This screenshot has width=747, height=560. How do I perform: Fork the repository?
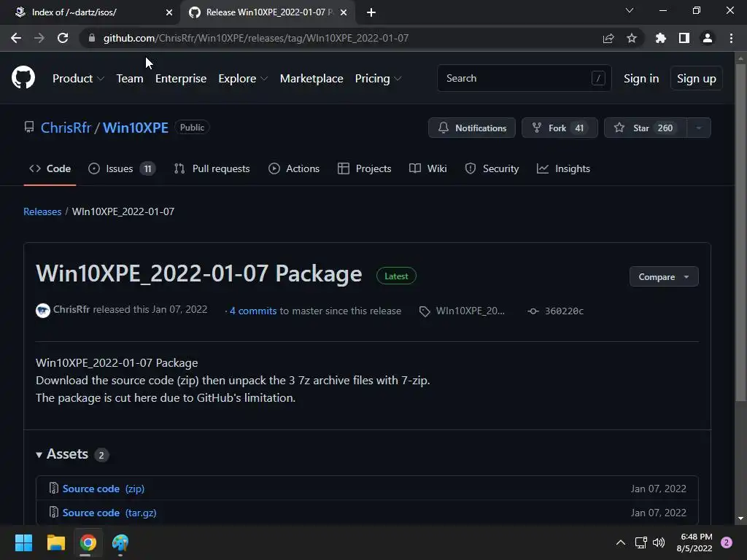click(560, 128)
